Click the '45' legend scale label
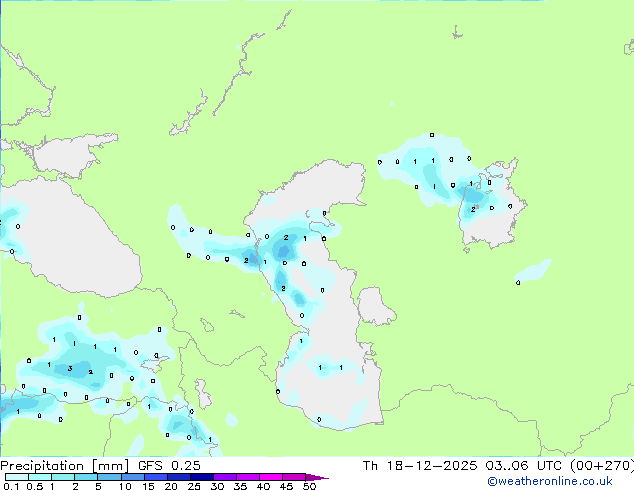 point(286,486)
